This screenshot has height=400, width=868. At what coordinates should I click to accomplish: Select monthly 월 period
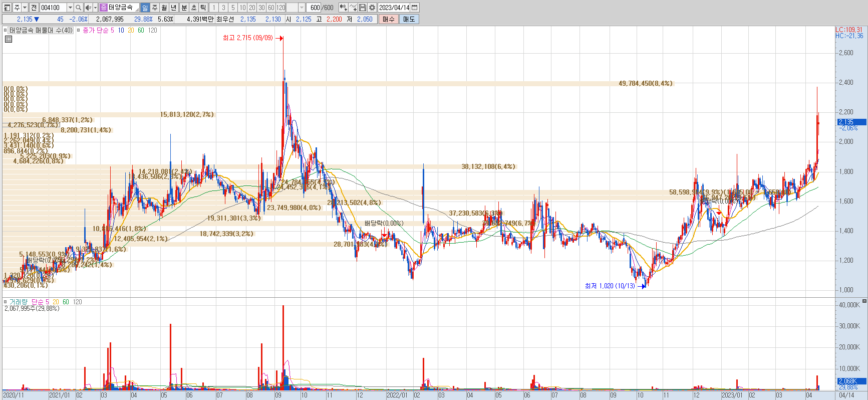pyautogui.click(x=164, y=8)
